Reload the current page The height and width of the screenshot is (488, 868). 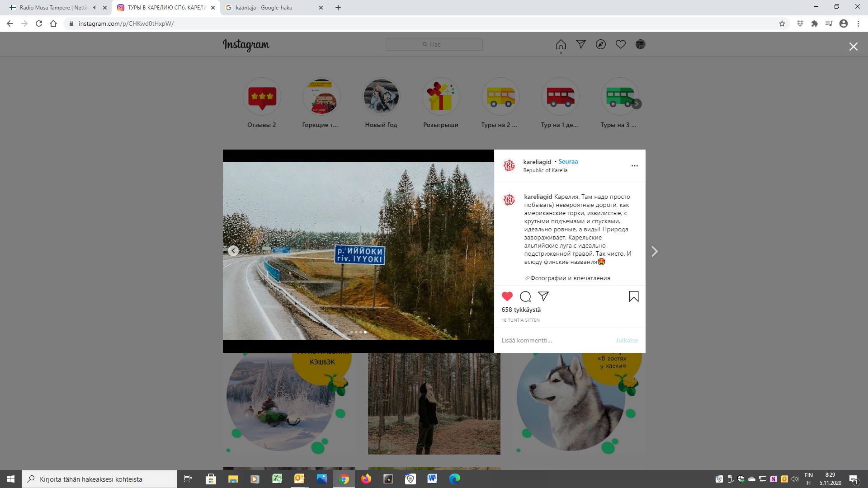39,23
